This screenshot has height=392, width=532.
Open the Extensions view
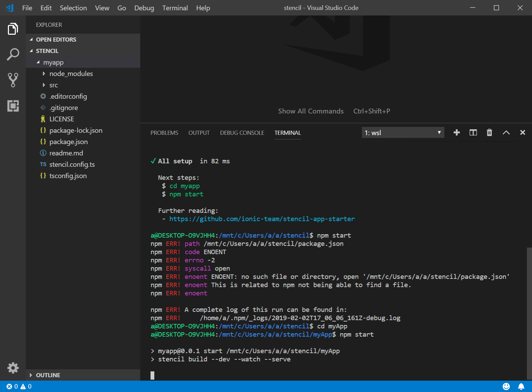[13, 106]
